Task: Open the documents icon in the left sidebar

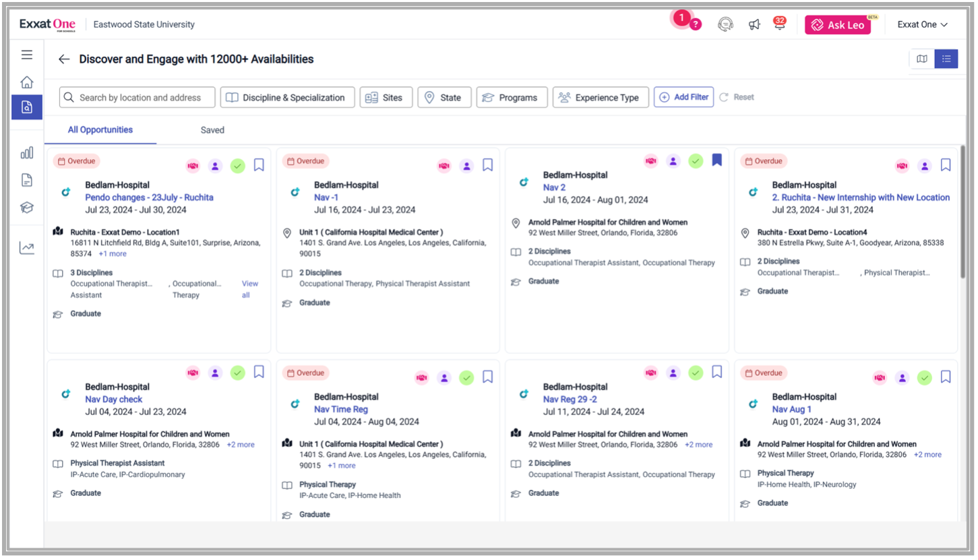Action: (26, 180)
